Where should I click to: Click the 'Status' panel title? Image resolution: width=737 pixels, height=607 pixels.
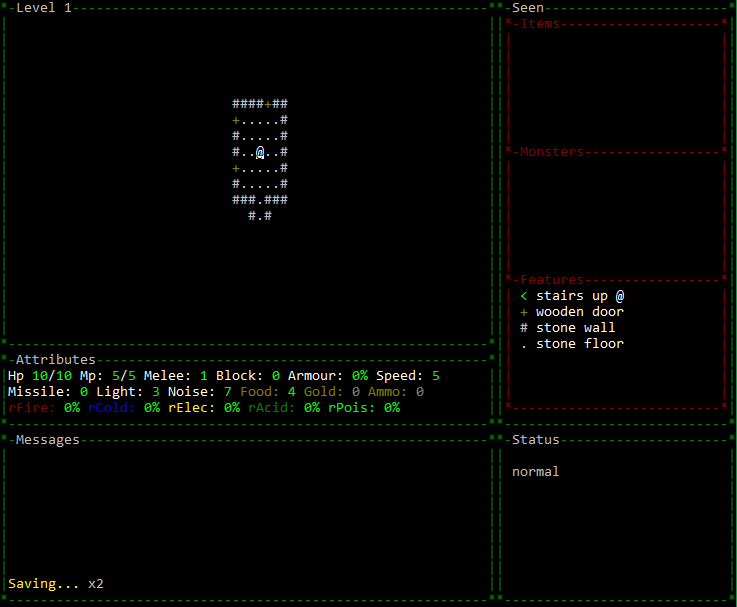click(x=535, y=440)
